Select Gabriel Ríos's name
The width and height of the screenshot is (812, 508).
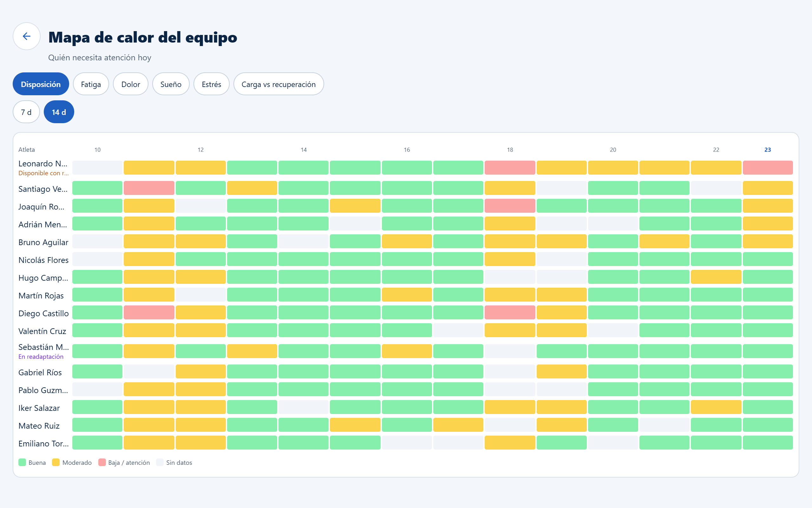(x=40, y=372)
